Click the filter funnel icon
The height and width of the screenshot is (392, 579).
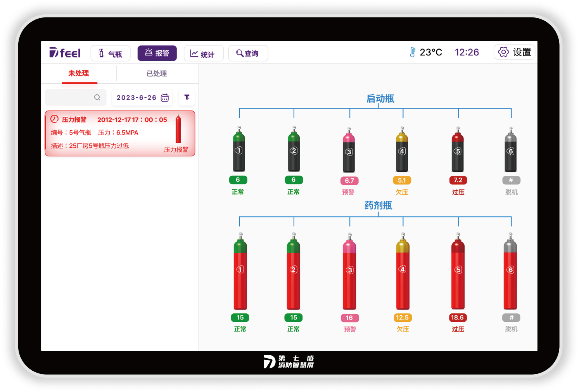pyautogui.click(x=187, y=97)
